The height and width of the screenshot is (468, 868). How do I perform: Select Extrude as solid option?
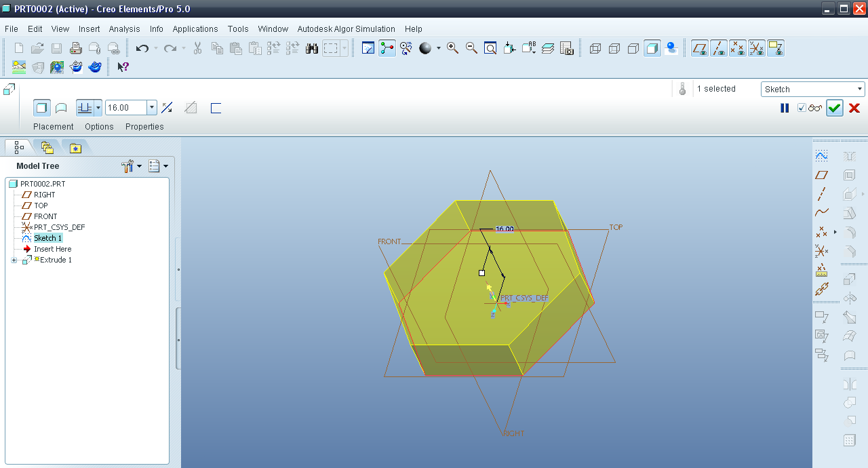click(x=42, y=107)
